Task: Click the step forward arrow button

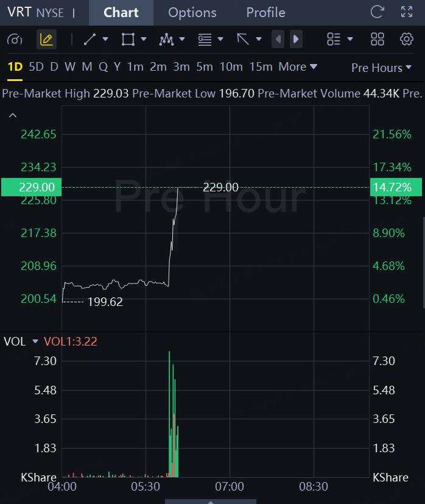Action: click(x=296, y=39)
